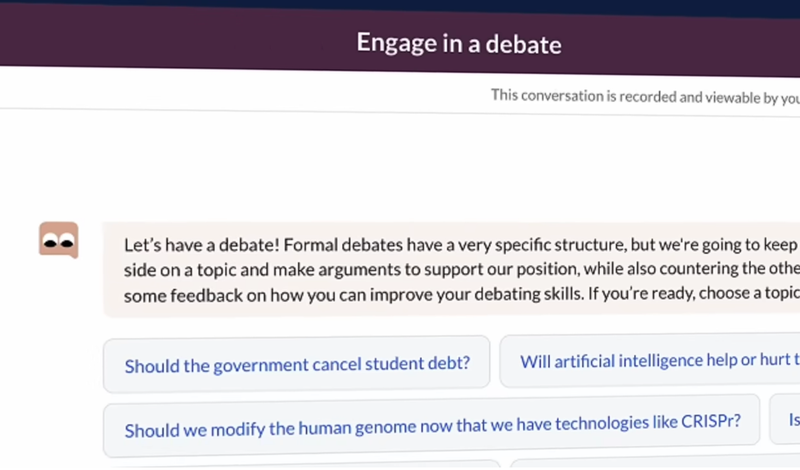Pick the human genome CRISPr topic

tap(431, 427)
